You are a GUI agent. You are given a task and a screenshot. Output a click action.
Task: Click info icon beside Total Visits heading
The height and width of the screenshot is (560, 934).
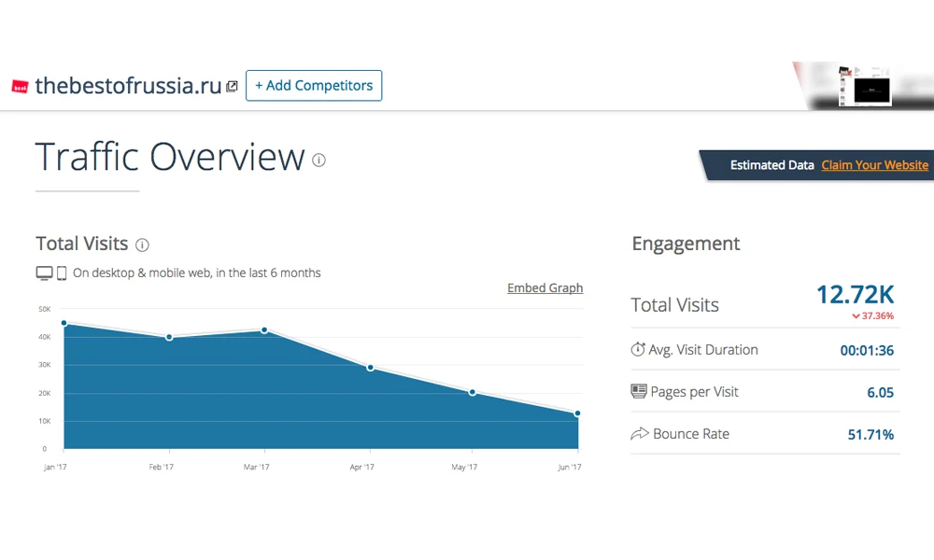pyautogui.click(x=142, y=245)
